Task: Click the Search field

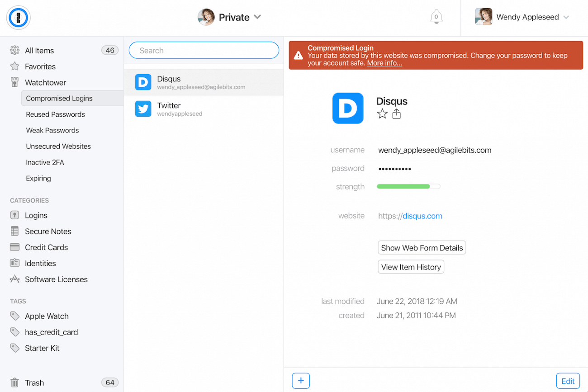Action: 204,50
